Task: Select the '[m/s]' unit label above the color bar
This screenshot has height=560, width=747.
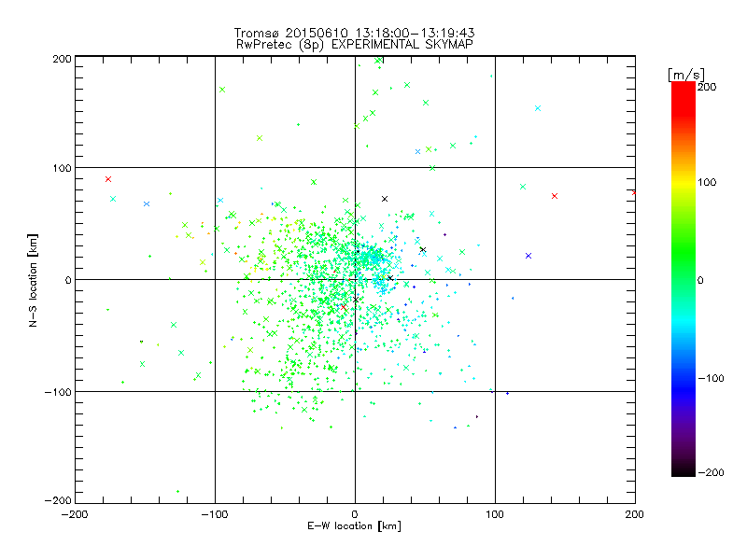Action: click(686, 75)
